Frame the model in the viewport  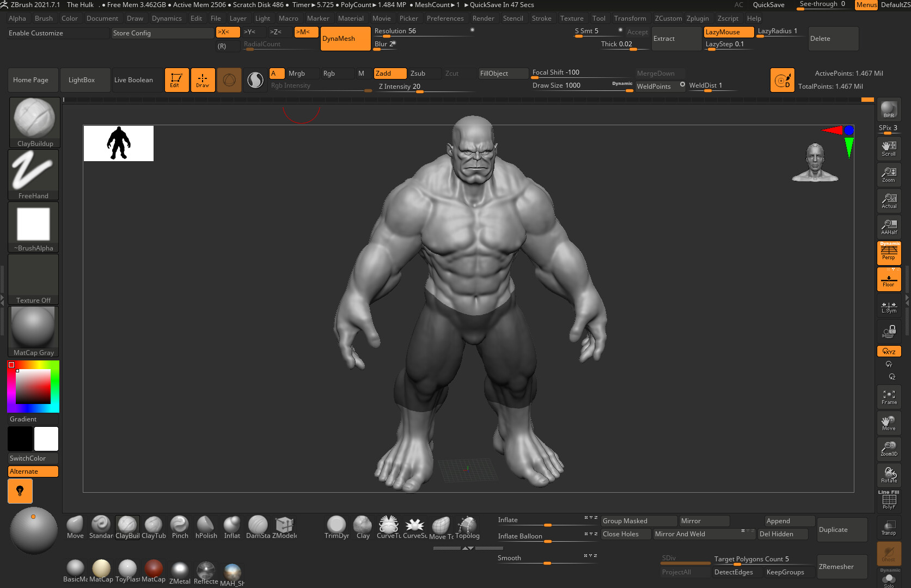[x=888, y=397]
